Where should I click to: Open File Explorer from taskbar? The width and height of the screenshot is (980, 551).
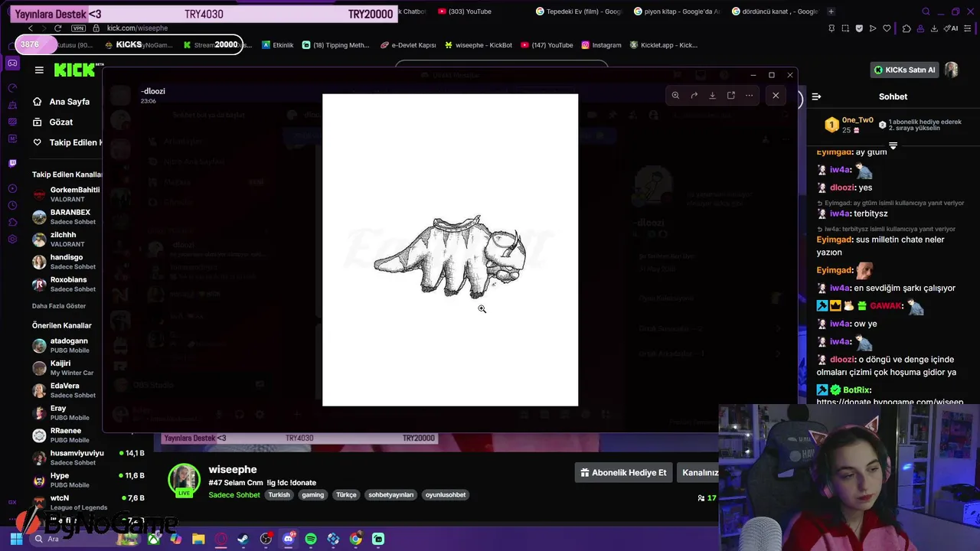(198, 539)
